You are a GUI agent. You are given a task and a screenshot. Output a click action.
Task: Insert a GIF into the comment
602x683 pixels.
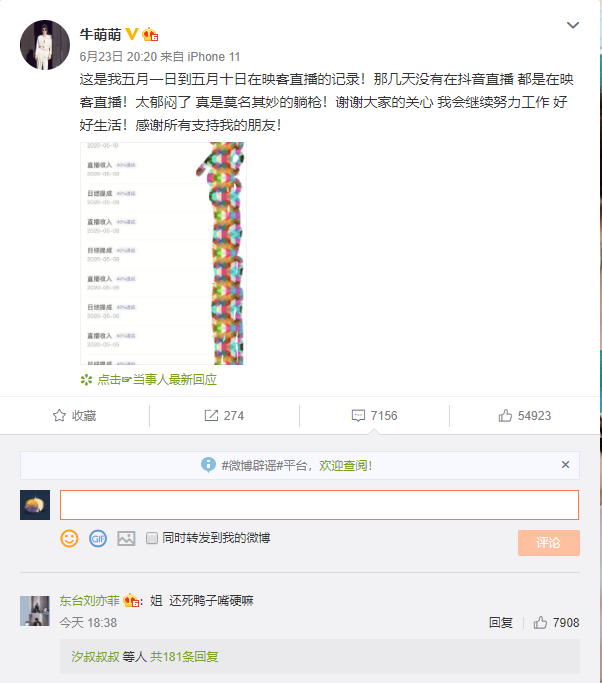[98, 539]
